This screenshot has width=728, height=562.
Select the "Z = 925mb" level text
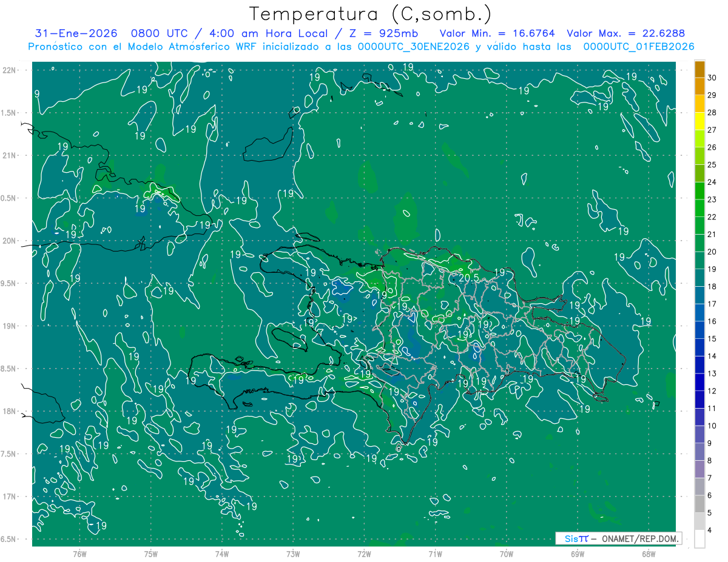[383, 33]
